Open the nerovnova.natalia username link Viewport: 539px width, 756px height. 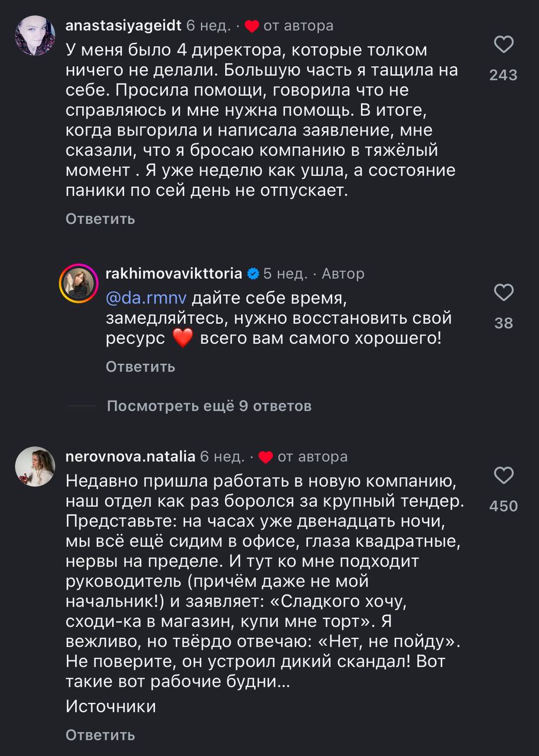[130, 457]
